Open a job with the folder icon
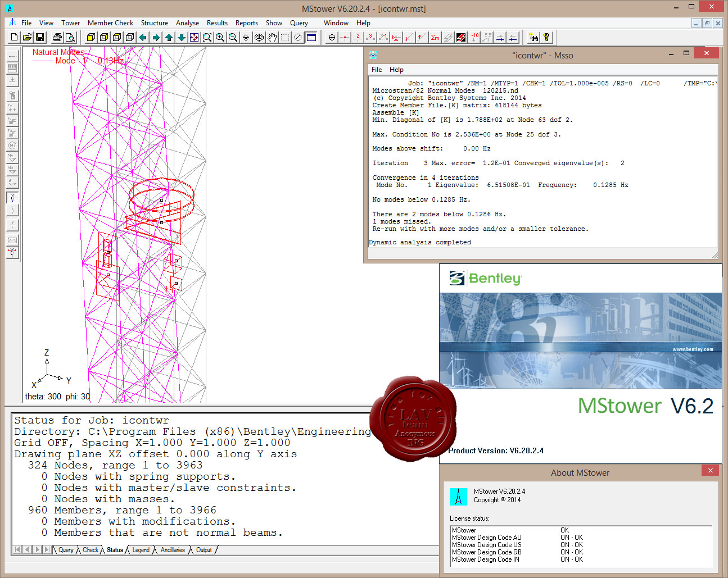The width and height of the screenshot is (728, 578). tap(27, 37)
